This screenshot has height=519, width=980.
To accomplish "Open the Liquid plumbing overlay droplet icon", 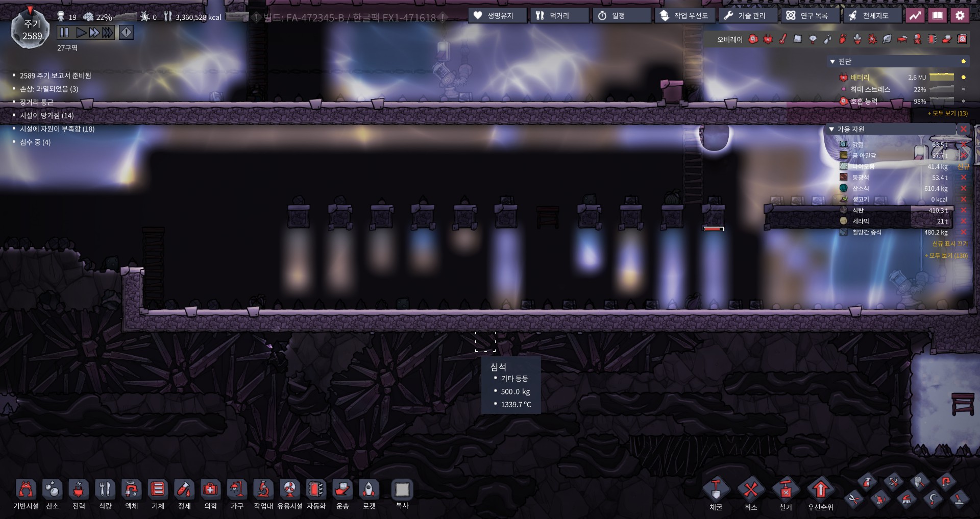I will [828, 39].
